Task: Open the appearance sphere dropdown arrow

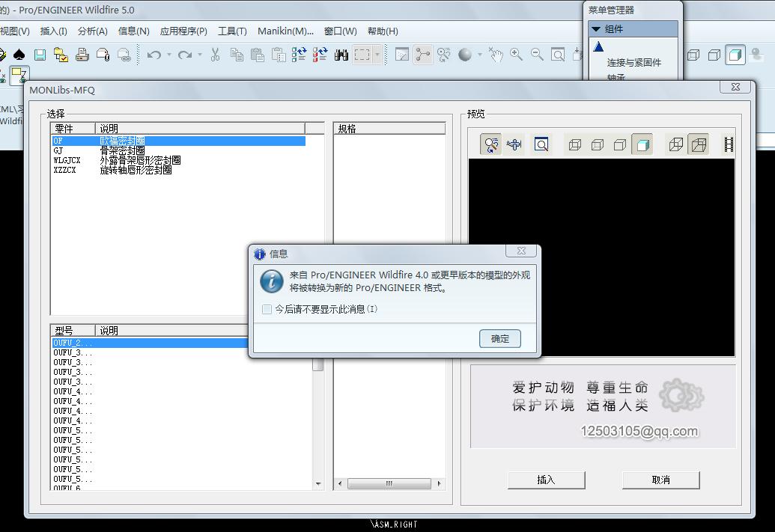Action: point(480,55)
